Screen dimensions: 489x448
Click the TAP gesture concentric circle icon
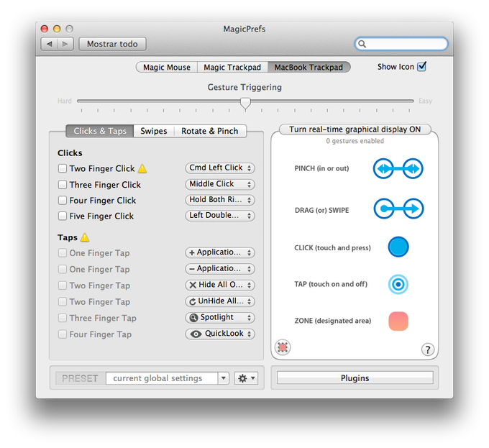398,284
